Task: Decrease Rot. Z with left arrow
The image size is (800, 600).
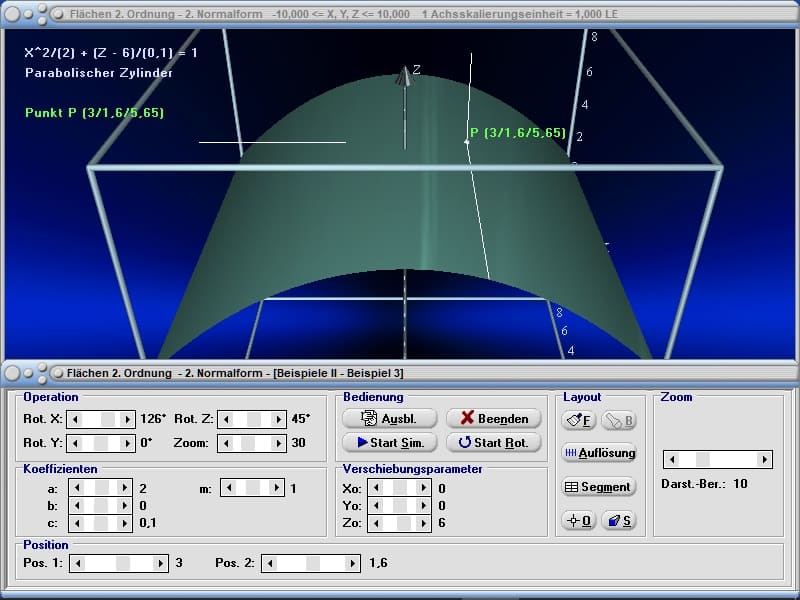Action: (x=226, y=419)
